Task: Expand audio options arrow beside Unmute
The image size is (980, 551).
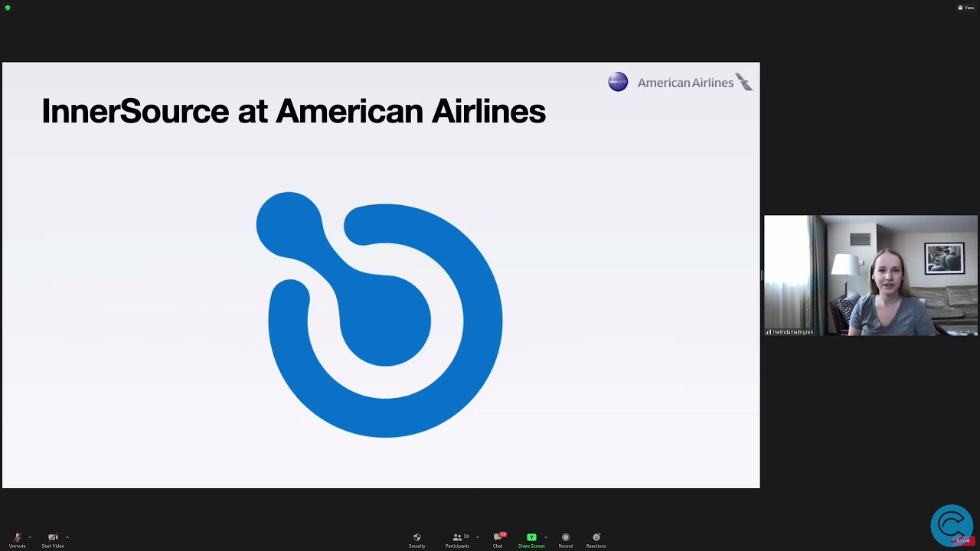Action: click(x=30, y=537)
